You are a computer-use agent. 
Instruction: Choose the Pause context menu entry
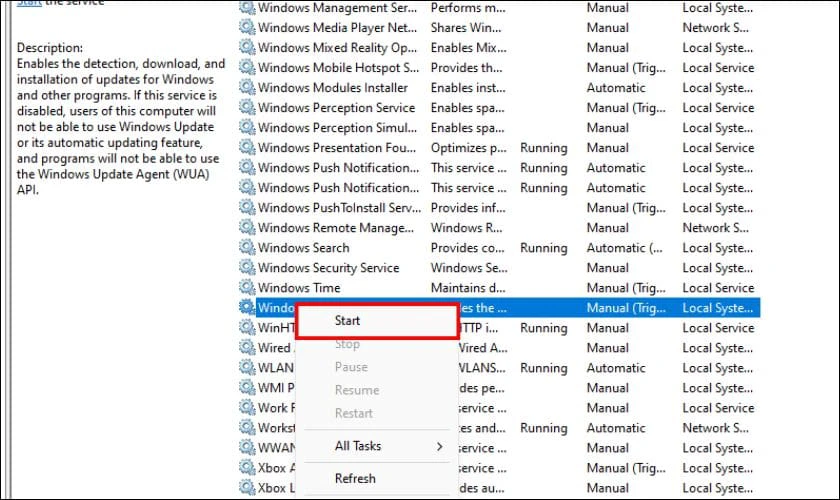point(351,367)
